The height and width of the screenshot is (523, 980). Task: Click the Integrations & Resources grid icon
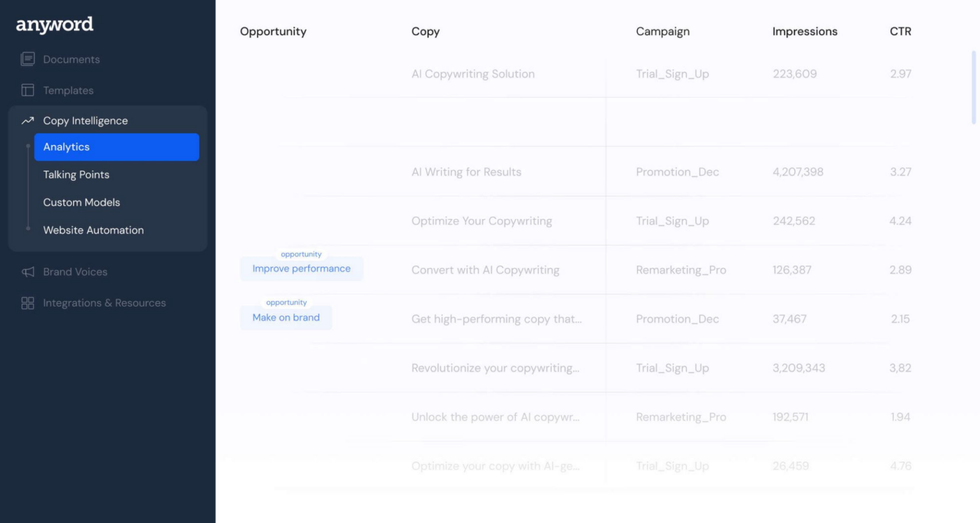coord(27,303)
